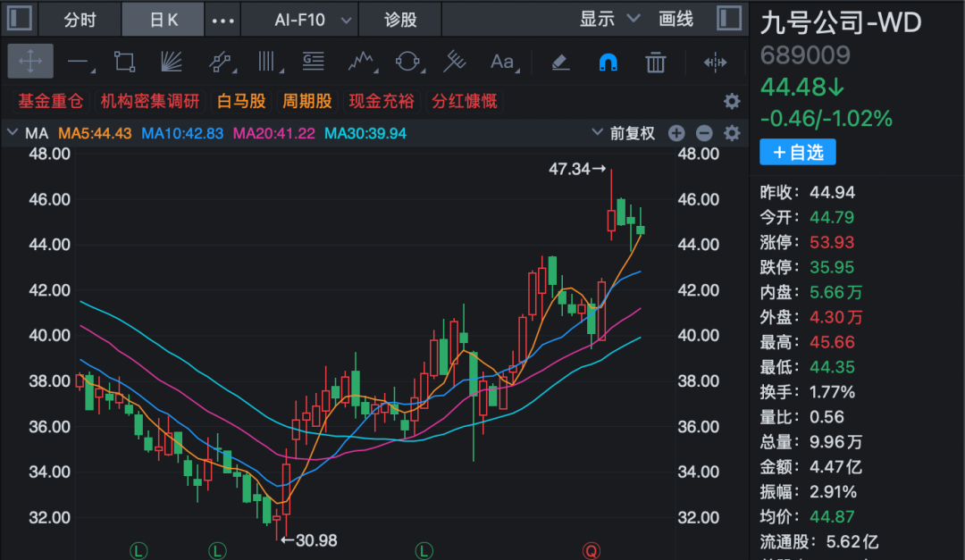Select the price label list tool
The height and width of the screenshot is (560, 965).
pyautogui.click(x=314, y=61)
